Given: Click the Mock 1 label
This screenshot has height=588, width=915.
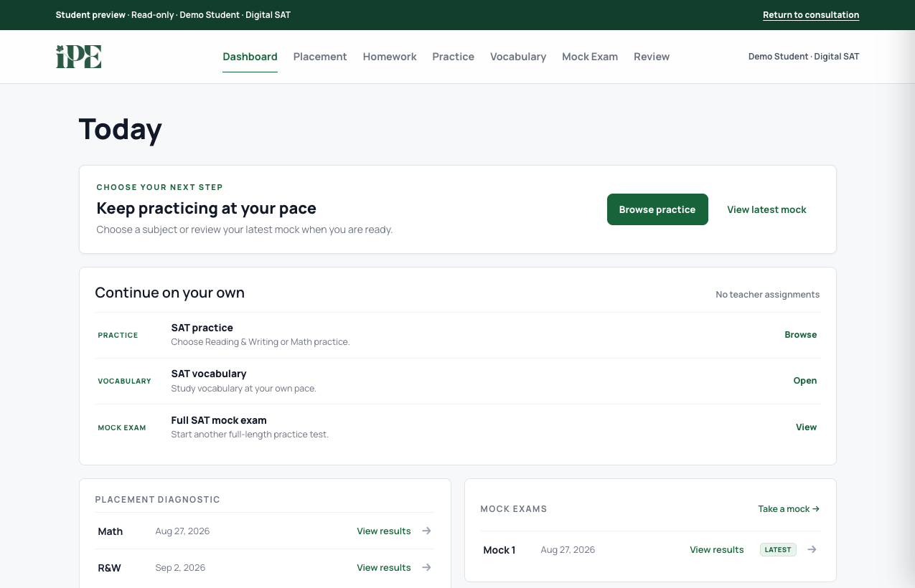Looking at the screenshot, I should 499,550.
